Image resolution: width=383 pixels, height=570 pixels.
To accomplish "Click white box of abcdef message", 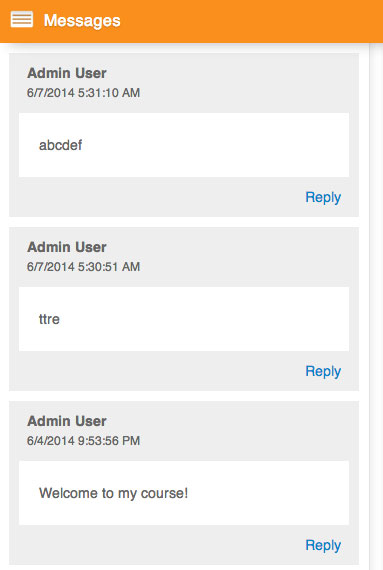I will pyautogui.click(x=184, y=145).
